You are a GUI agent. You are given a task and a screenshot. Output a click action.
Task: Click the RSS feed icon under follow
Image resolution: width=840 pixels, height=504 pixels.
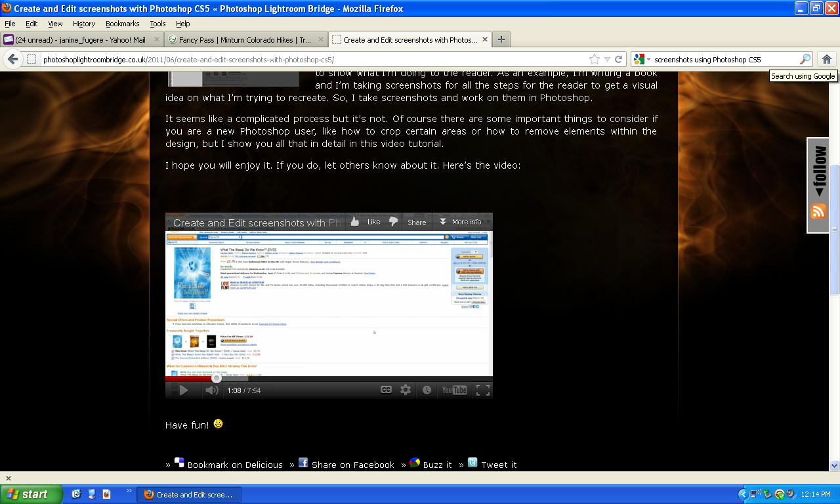818,211
